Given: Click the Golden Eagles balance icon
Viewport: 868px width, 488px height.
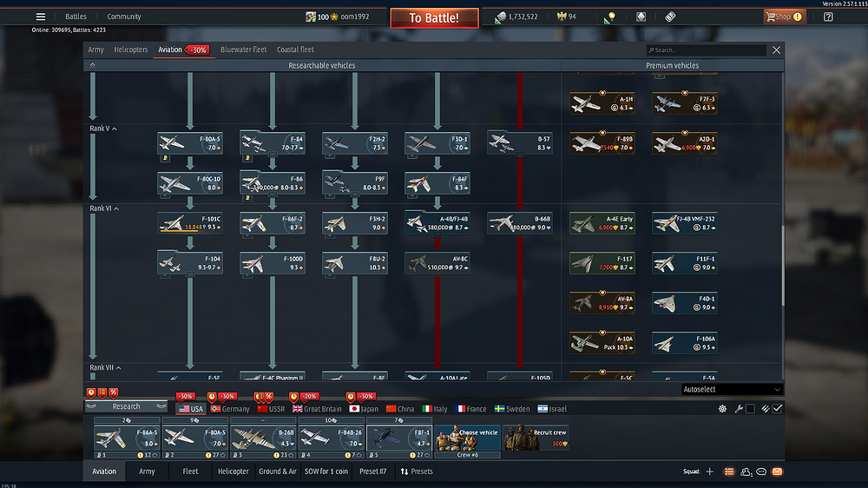Looking at the screenshot, I should (562, 16).
